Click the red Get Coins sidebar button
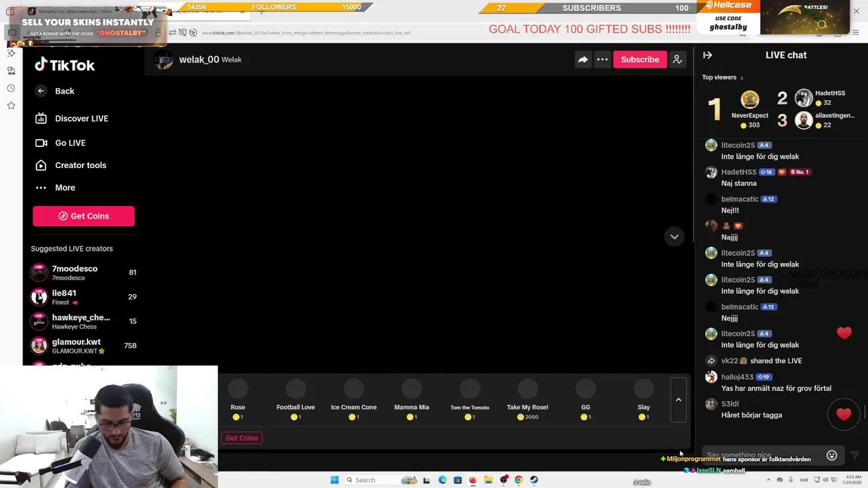This screenshot has width=868, height=488. (83, 216)
